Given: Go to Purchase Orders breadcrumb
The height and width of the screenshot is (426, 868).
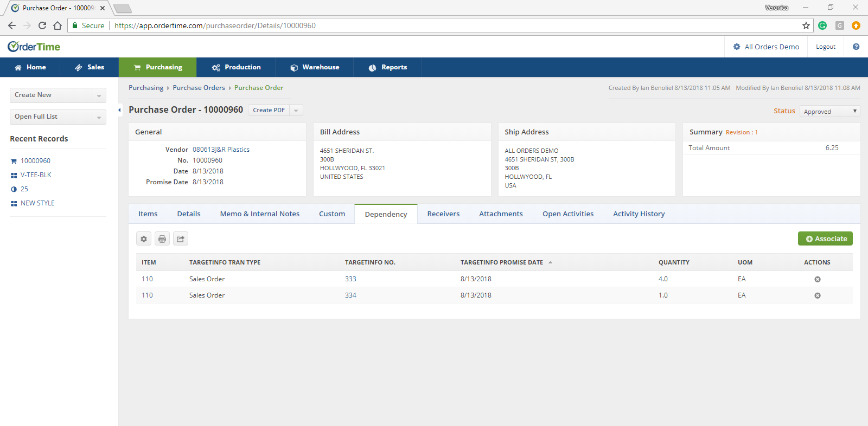Looking at the screenshot, I should pos(199,88).
